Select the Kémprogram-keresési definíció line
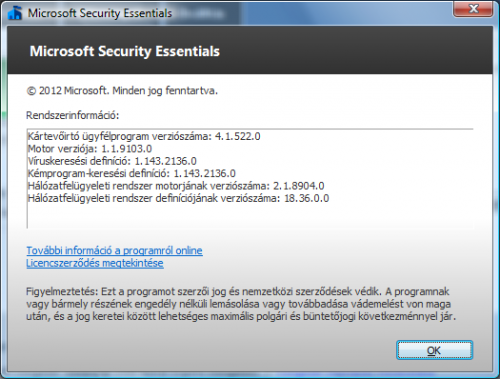 pos(132,173)
